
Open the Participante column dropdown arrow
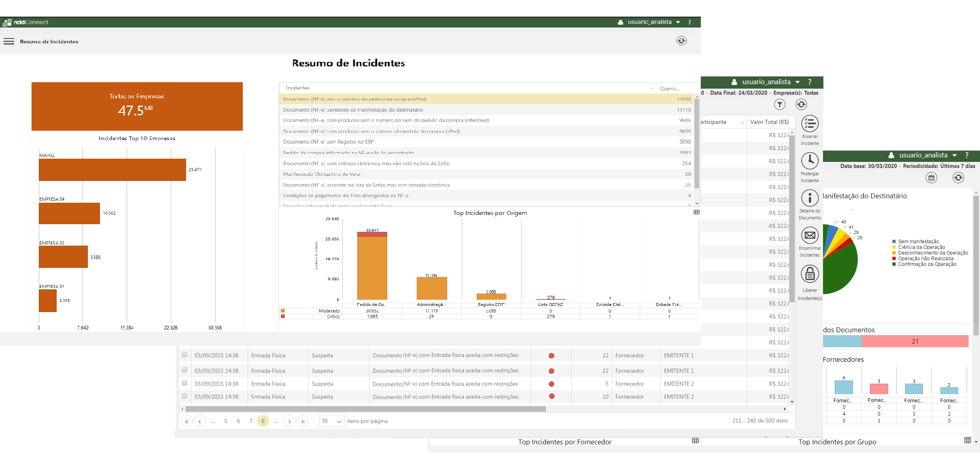point(742,122)
